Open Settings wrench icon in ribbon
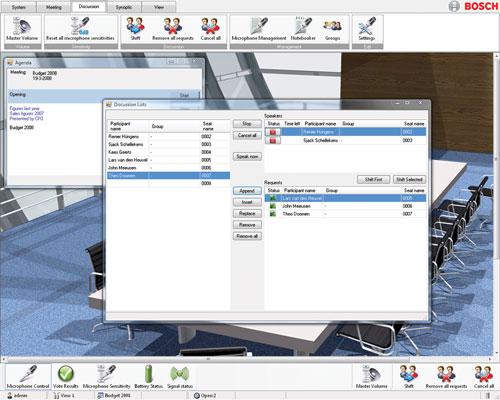500x400 pixels. coord(367,29)
